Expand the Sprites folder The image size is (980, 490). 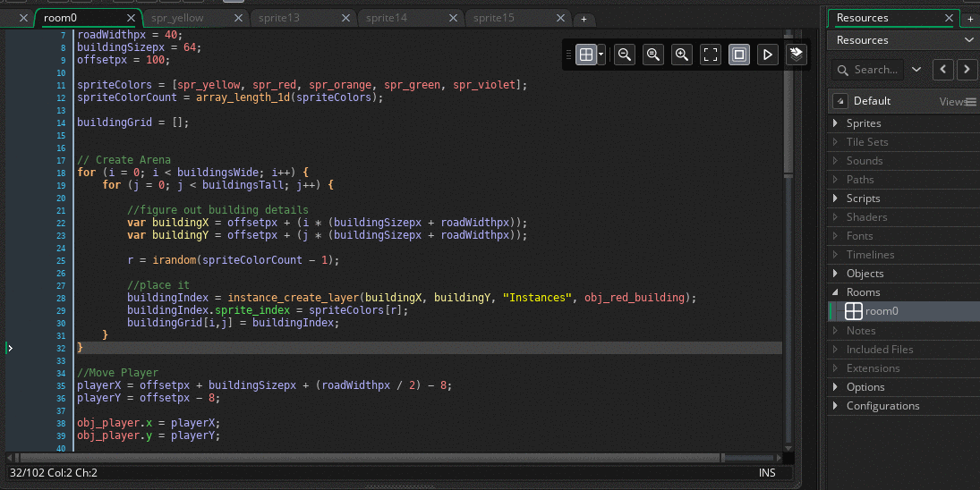point(836,123)
